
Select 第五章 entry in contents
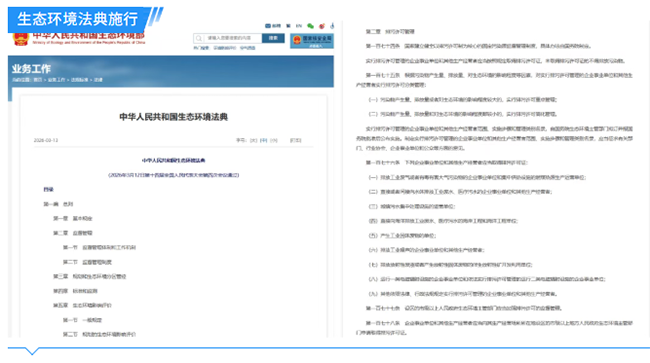(x=82, y=305)
